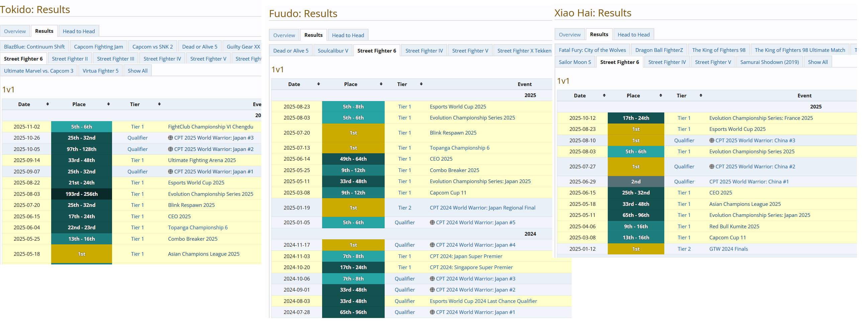Sort Xiao Hai's table by Tier column arrows

point(700,95)
